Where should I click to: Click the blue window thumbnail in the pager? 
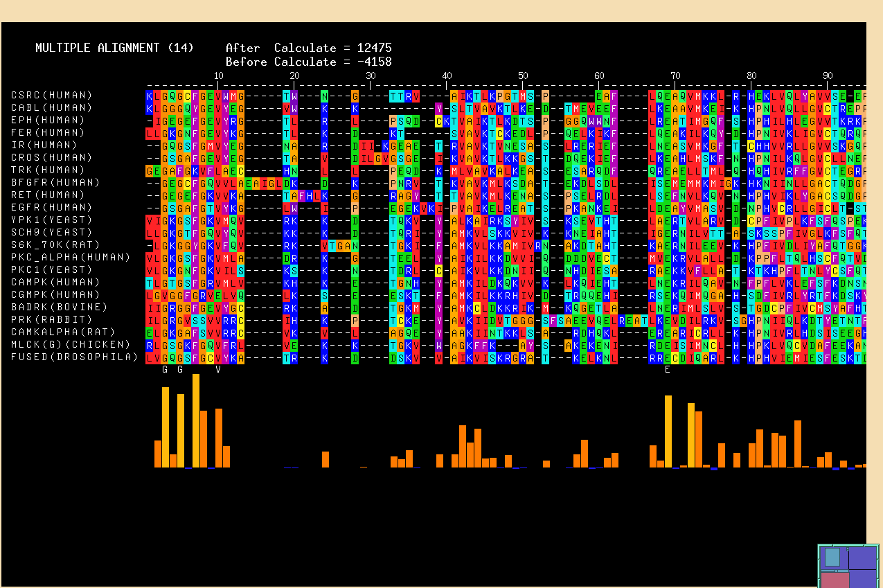(832, 558)
